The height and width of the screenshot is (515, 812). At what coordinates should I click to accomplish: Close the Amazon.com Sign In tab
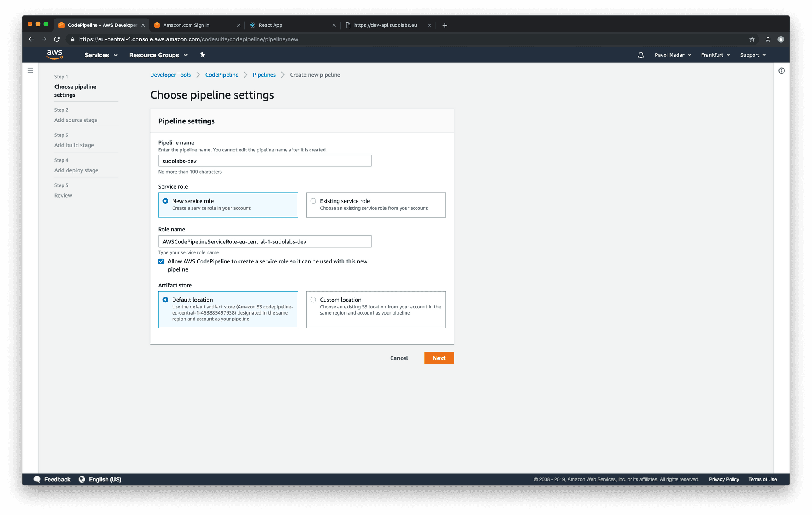238,25
